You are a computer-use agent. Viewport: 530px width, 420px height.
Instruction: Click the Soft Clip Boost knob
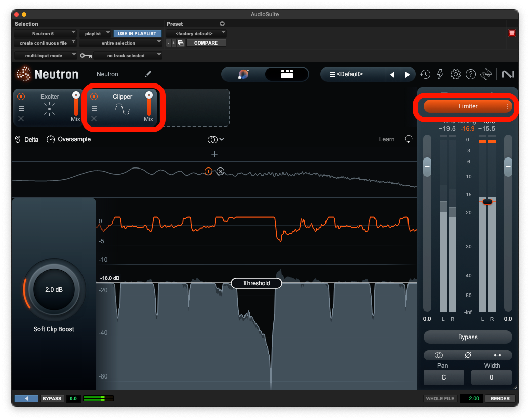[x=54, y=289]
